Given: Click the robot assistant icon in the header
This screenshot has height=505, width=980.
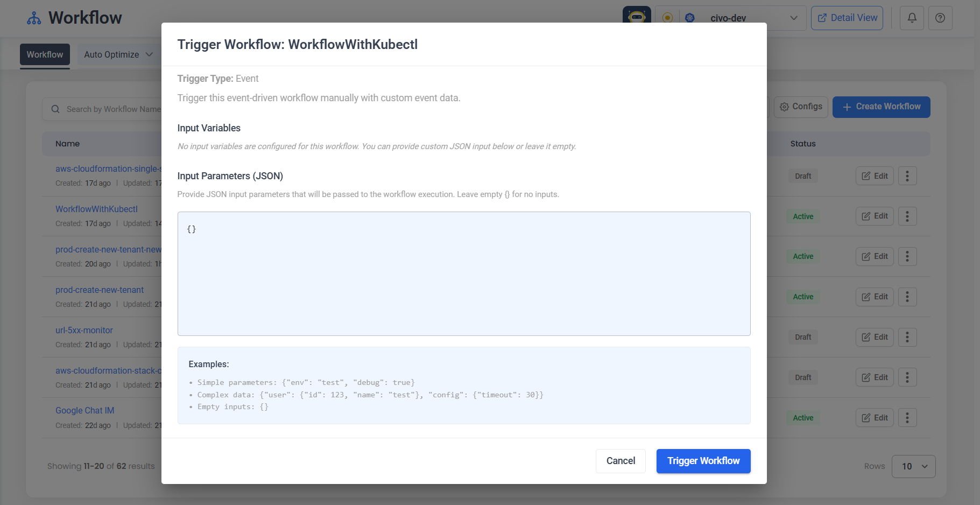Looking at the screenshot, I should [x=636, y=18].
